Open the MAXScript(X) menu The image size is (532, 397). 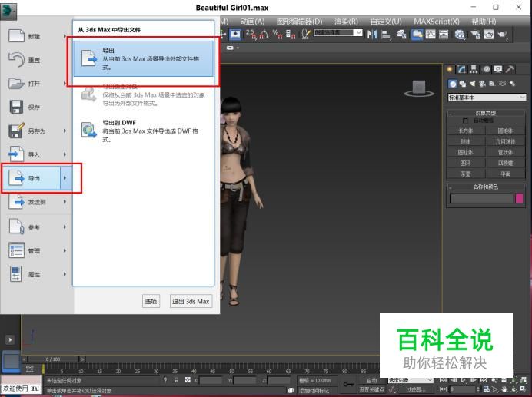tap(437, 22)
